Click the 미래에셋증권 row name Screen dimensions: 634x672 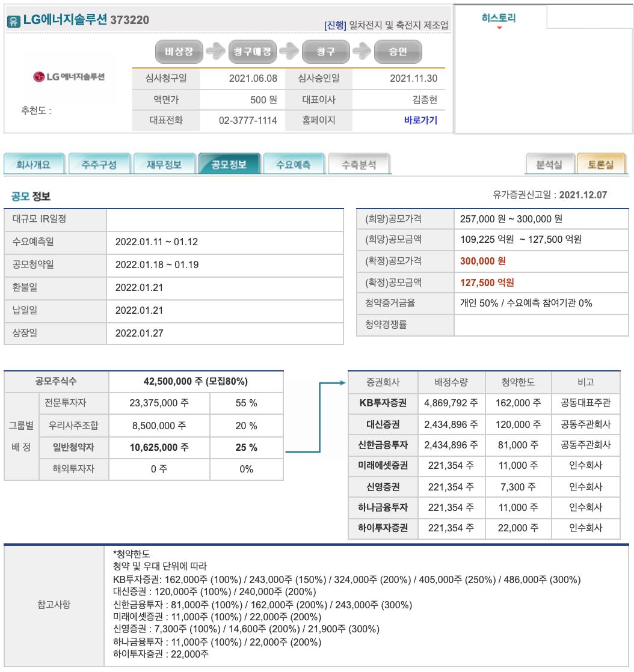[x=383, y=465]
